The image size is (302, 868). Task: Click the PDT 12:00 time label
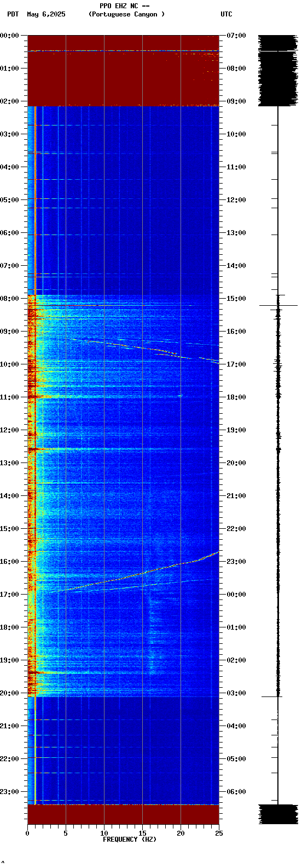coord(10,430)
